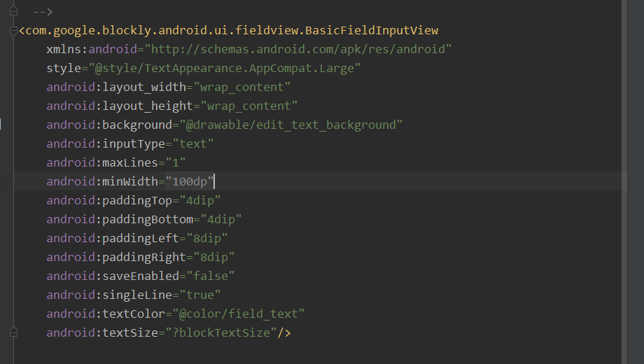This screenshot has width=644, height=364.
Task: Click the style value "@style/TextAppearance.AppCompat.Large"
Action: [x=224, y=68]
